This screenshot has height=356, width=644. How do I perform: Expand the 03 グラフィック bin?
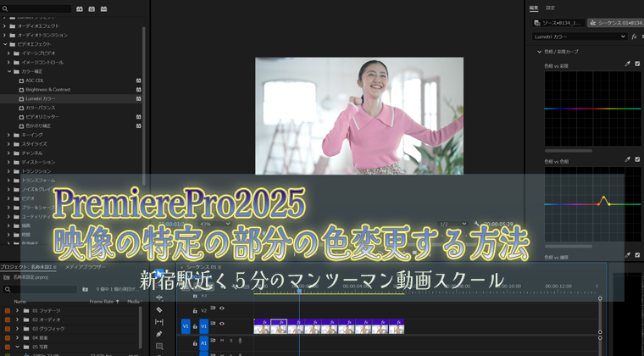[17, 329]
